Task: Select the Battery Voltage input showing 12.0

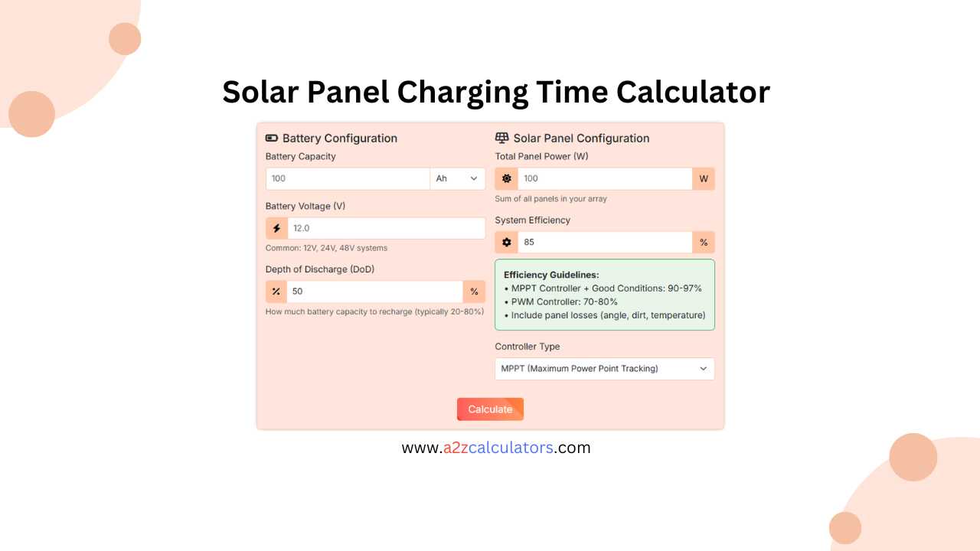Action: (387, 227)
